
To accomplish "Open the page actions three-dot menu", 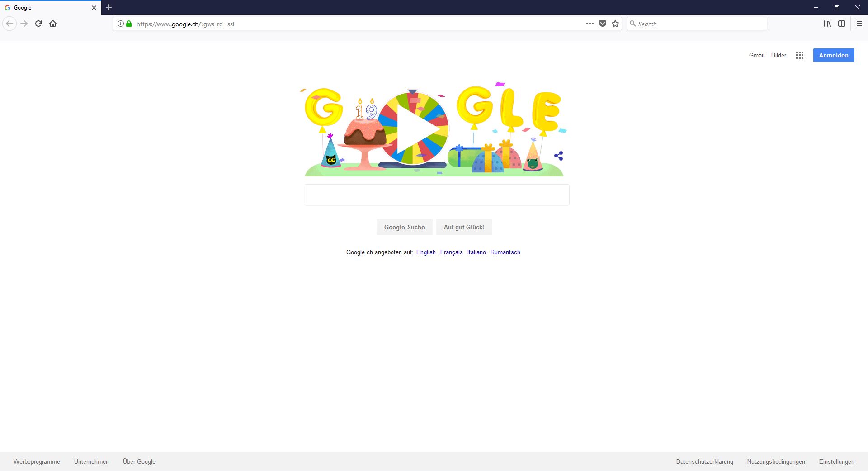I will (590, 24).
